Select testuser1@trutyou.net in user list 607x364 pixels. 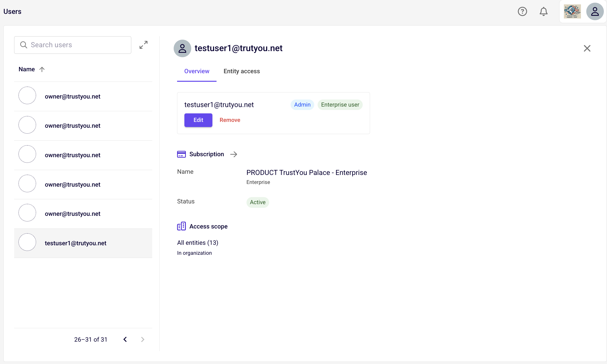click(83, 243)
